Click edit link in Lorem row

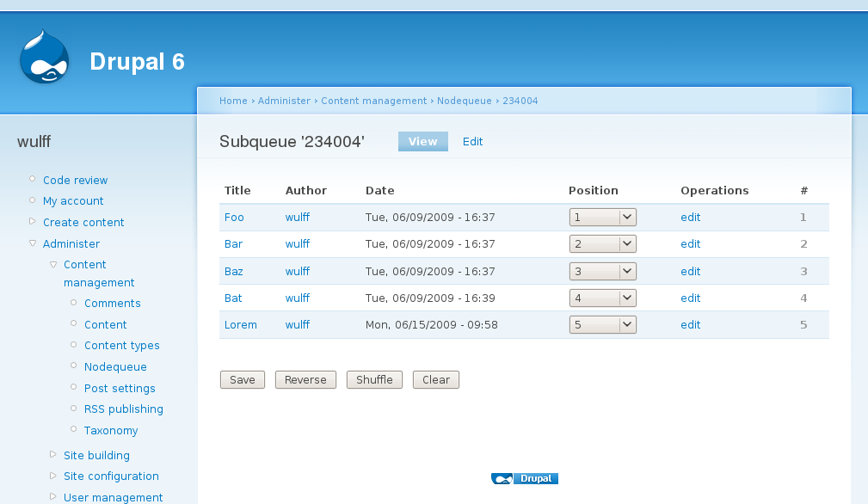pos(690,325)
